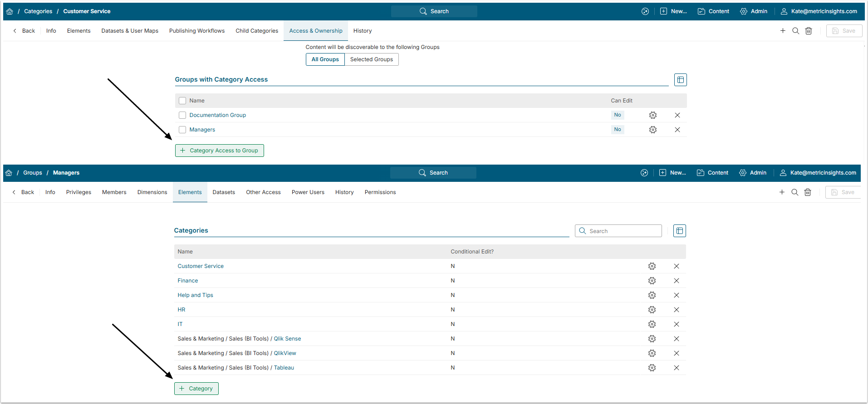Remove Managers group using its X icon
The image size is (868, 404).
[x=677, y=130]
